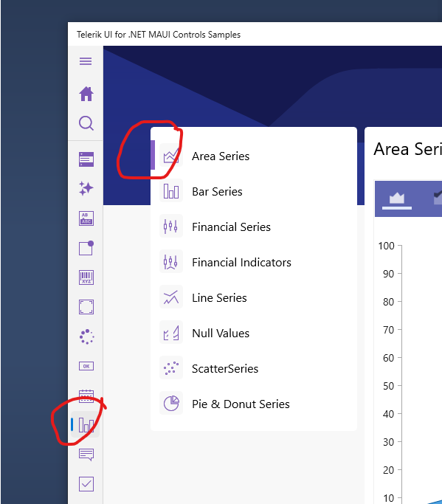Image resolution: width=442 pixels, height=504 pixels.
Task: Open the Line Series example
Action: [x=254, y=297]
